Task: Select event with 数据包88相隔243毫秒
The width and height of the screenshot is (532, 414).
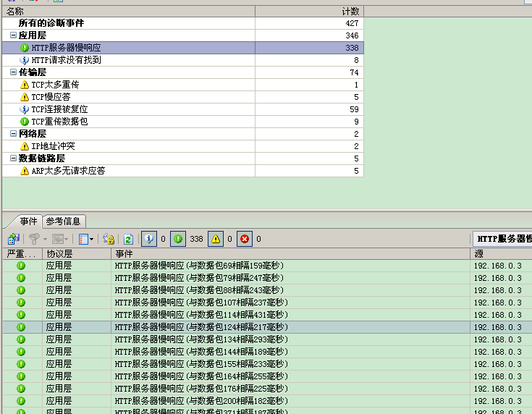Action: pyautogui.click(x=267, y=290)
